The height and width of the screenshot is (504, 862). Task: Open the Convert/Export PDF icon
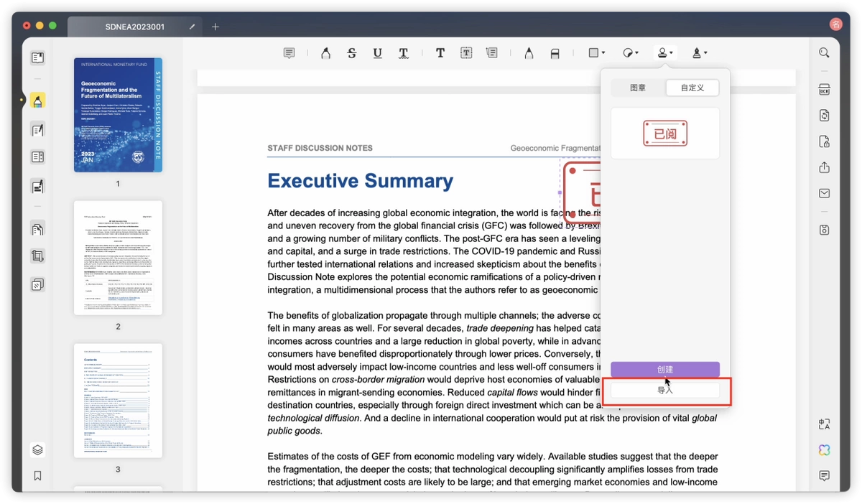point(824,116)
